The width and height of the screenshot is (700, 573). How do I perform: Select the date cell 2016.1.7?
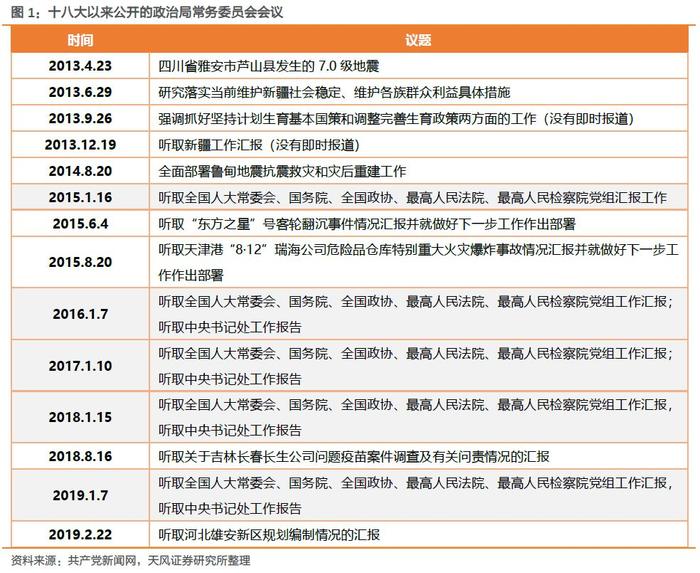pos(80,314)
